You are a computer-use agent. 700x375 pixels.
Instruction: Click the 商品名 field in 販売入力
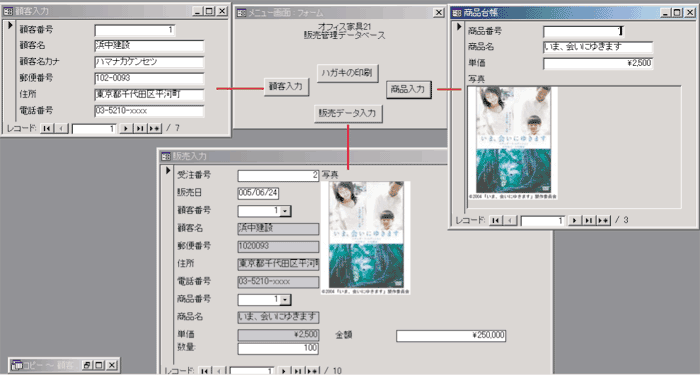point(278,317)
